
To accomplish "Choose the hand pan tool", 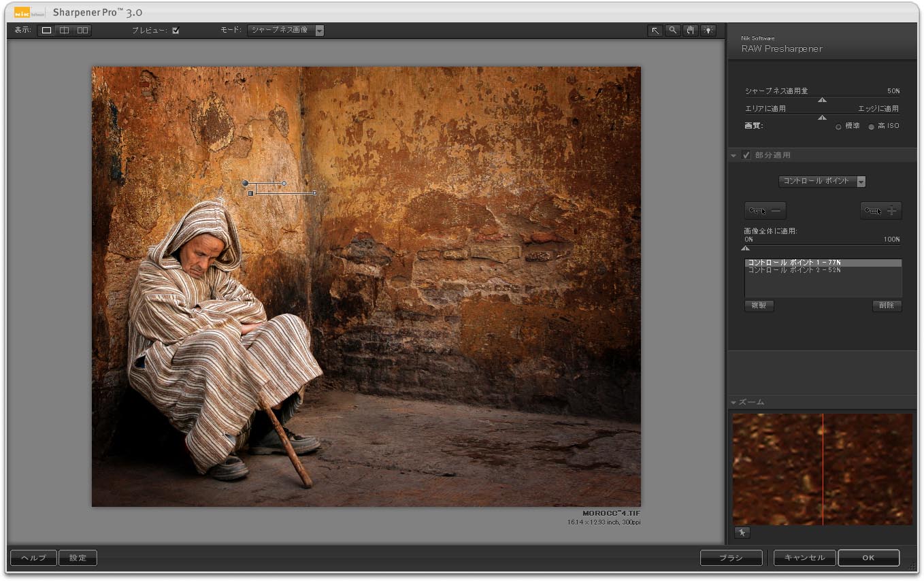I will [x=691, y=31].
